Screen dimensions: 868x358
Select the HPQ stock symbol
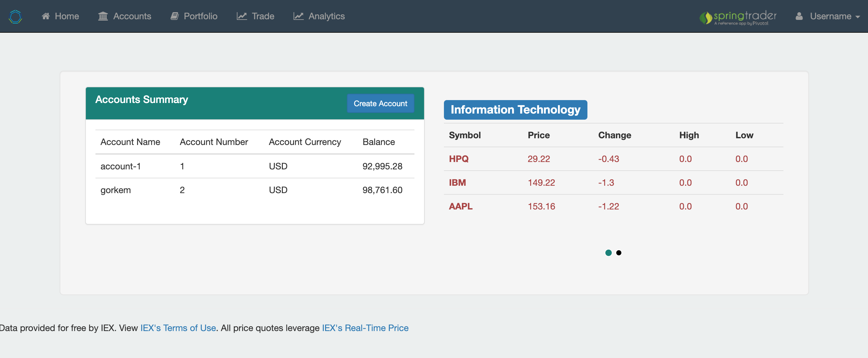(x=458, y=159)
